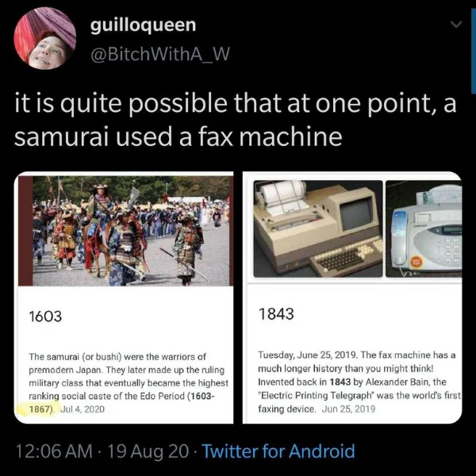The width and height of the screenshot is (476, 476).
Task: Click the samurai description paragraph
Action: coord(129,383)
